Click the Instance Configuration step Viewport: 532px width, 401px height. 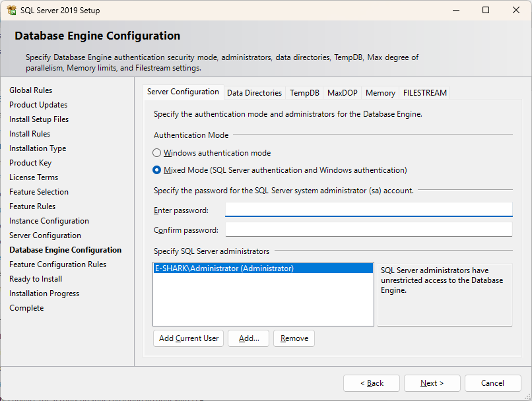(49, 221)
